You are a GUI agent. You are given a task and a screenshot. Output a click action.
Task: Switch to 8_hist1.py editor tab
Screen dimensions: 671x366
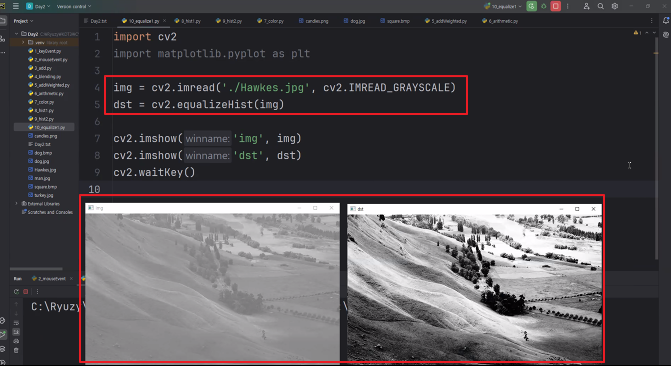pyautogui.click(x=187, y=21)
